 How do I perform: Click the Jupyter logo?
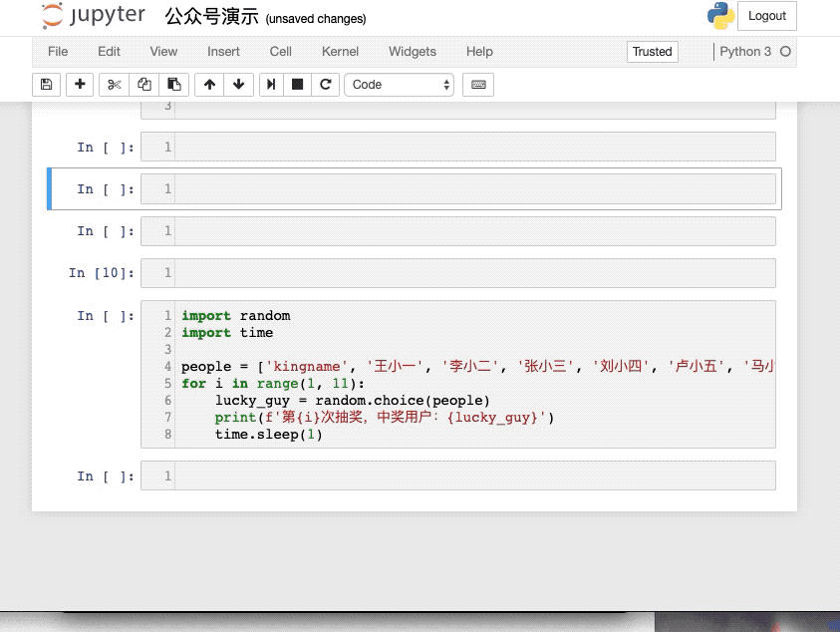[94, 15]
